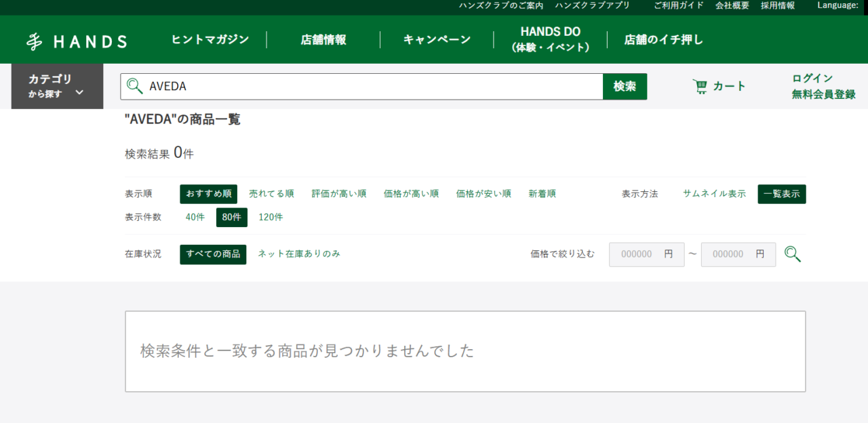Click the "AVEDA"の商品一覧 heading

click(182, 120)
